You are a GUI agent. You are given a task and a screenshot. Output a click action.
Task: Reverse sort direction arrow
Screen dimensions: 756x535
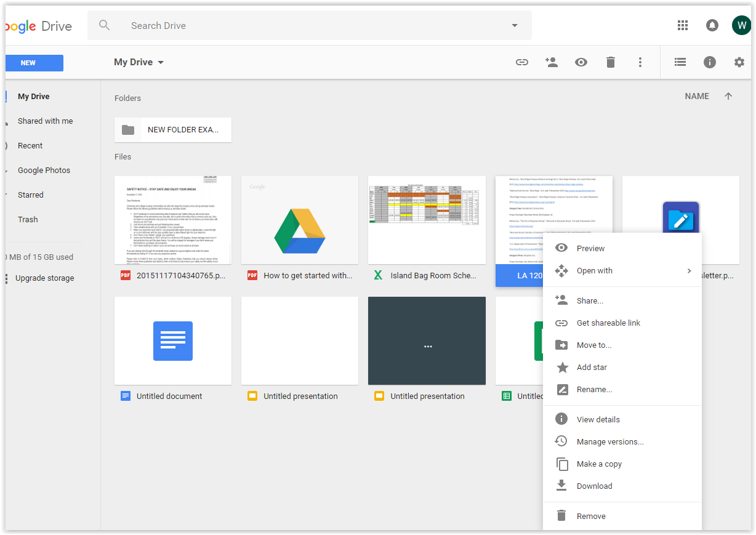tap(728, 96)
